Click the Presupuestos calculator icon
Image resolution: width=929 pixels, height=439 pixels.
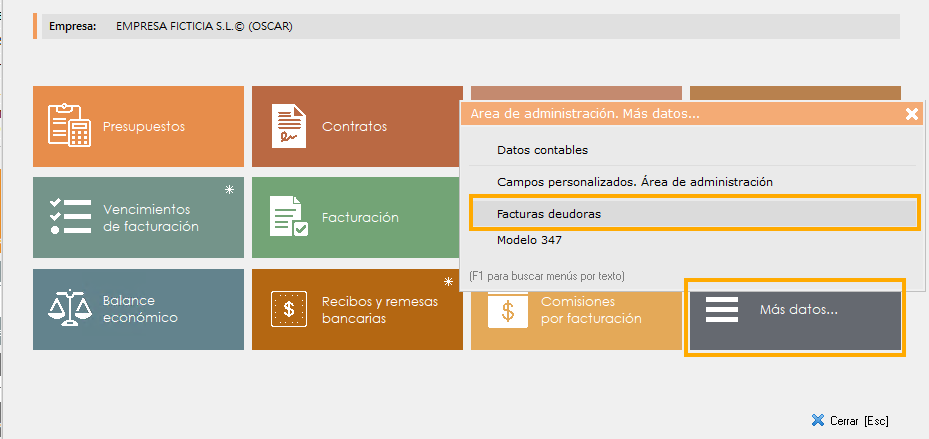tap(70, 126)
